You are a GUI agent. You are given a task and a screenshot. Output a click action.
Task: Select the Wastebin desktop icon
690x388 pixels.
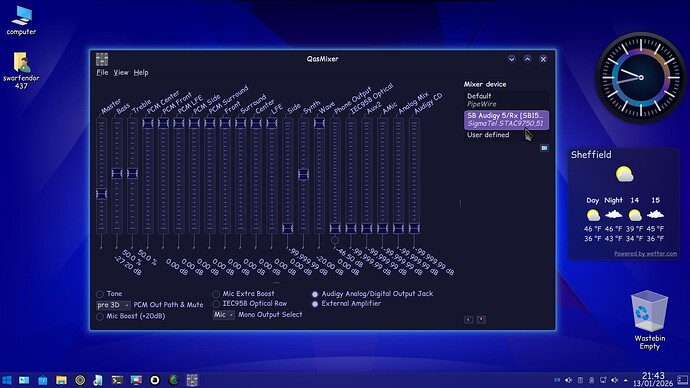coord(650,320)
